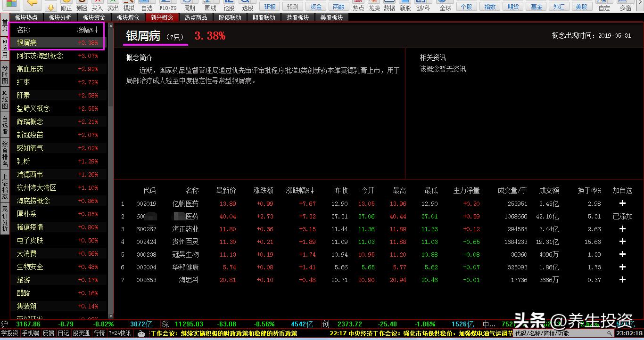
Task: Sort stock table by 涨跌幅% column
Action: click(x=300, y=191)
